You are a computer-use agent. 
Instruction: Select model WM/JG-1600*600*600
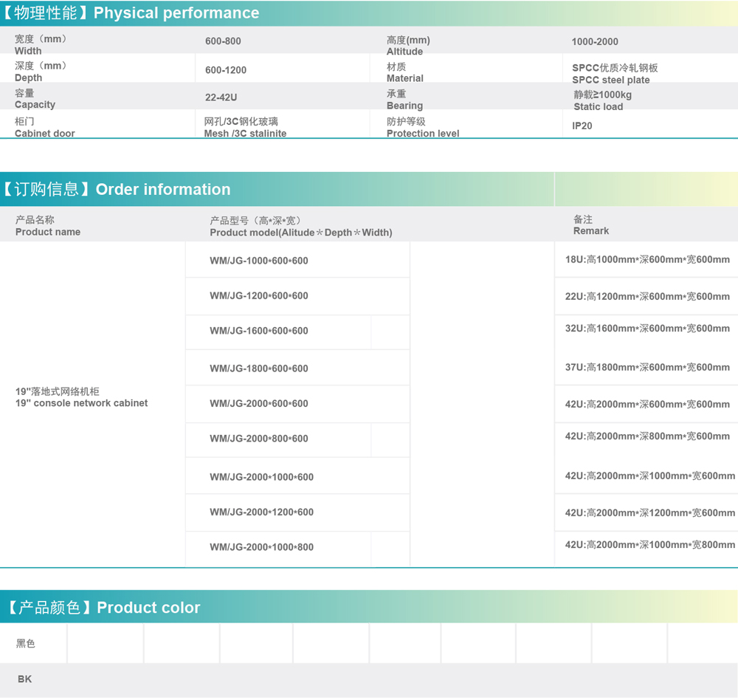[x=259, y=331]
